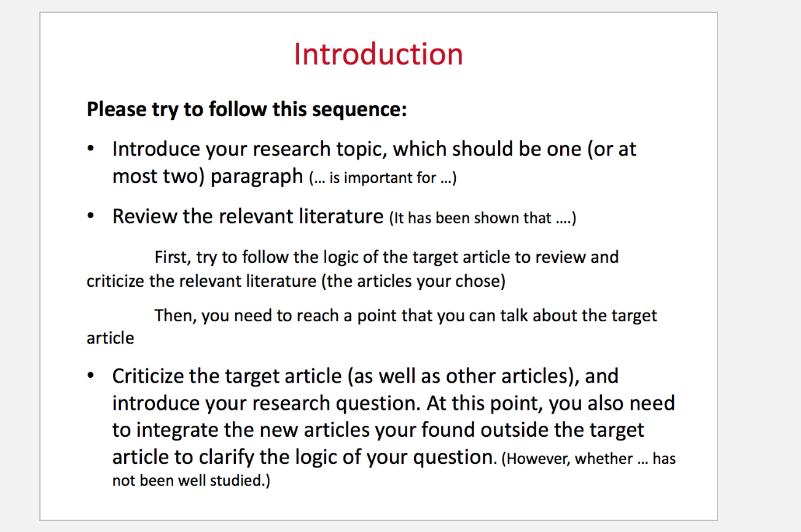The height and width of the screenshot is (532, 801).
Task: Click the "article to clarify the logic of your question" text
Action: (303, 457)
